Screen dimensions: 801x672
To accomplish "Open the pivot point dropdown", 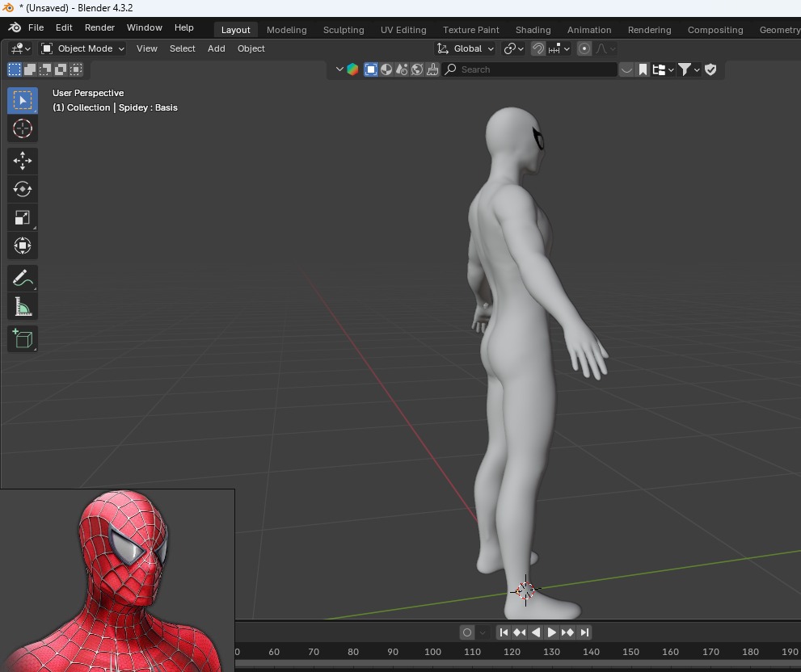I will pos(513,48).
